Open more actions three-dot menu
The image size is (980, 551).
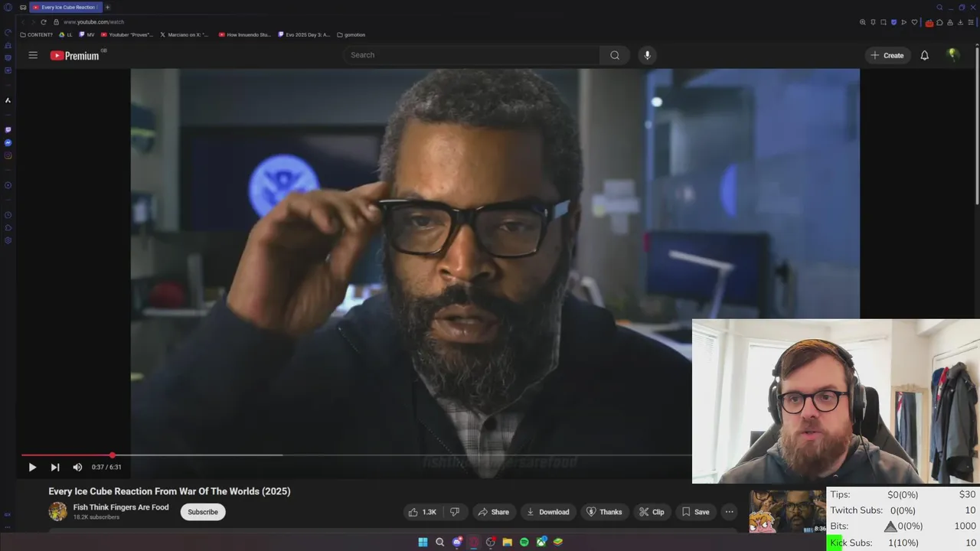[729, 512]
